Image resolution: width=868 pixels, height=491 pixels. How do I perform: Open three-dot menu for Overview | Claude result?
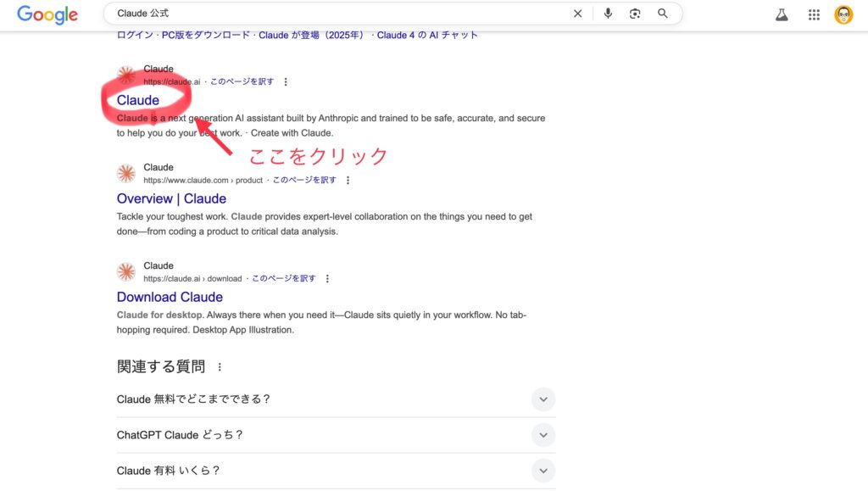click(348, 181)
